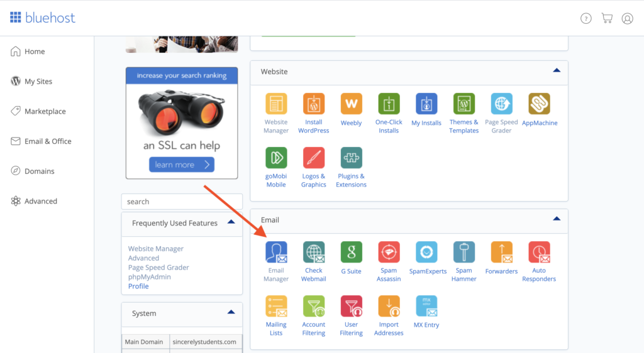Click the Website Manager frequently used link

[x=156, y=249]
